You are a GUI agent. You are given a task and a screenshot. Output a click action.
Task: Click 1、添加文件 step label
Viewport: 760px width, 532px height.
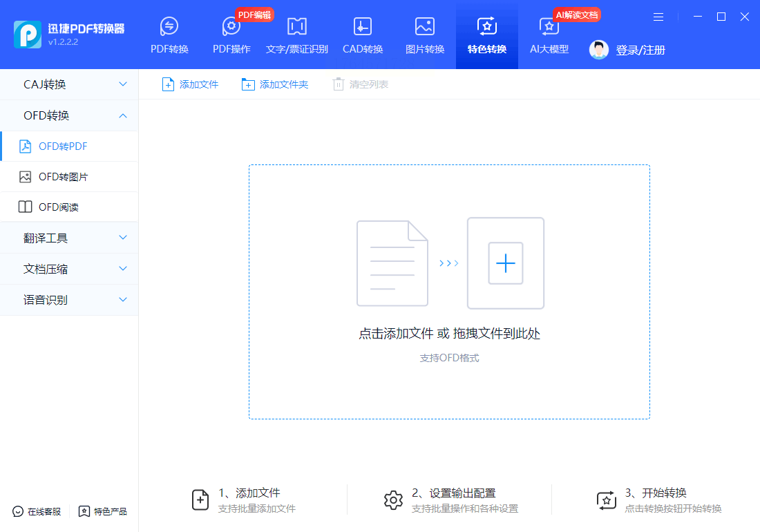[x=249, y=493]
